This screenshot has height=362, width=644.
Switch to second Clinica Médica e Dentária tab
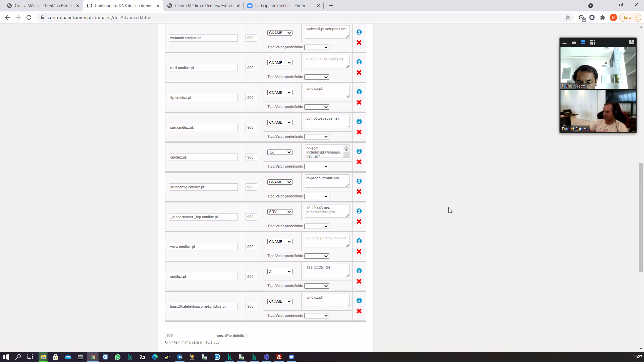[x=203, y=6]
